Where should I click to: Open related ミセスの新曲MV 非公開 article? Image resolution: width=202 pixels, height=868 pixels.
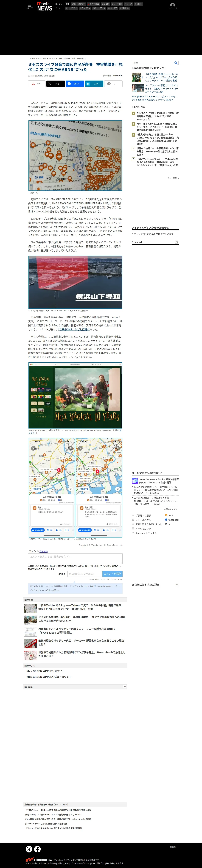click(81, 619)
